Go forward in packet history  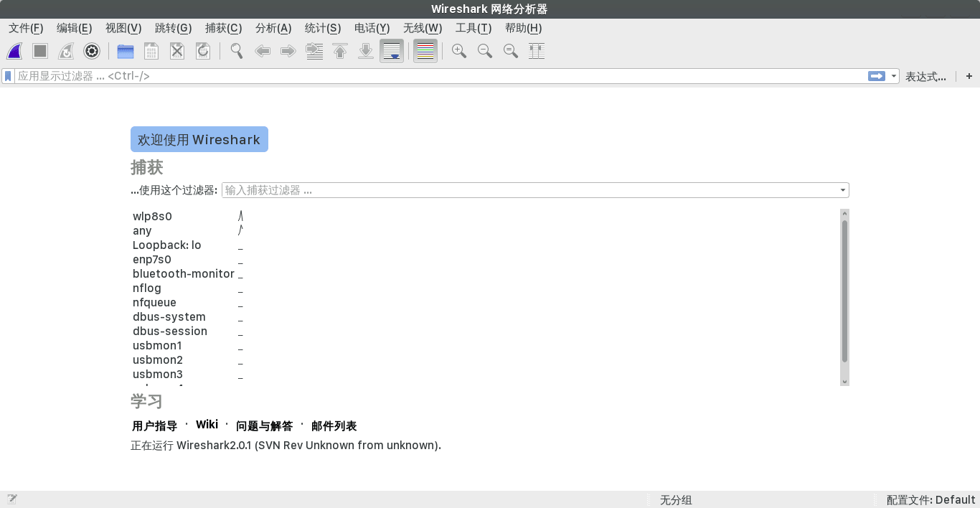coord(288,51)
